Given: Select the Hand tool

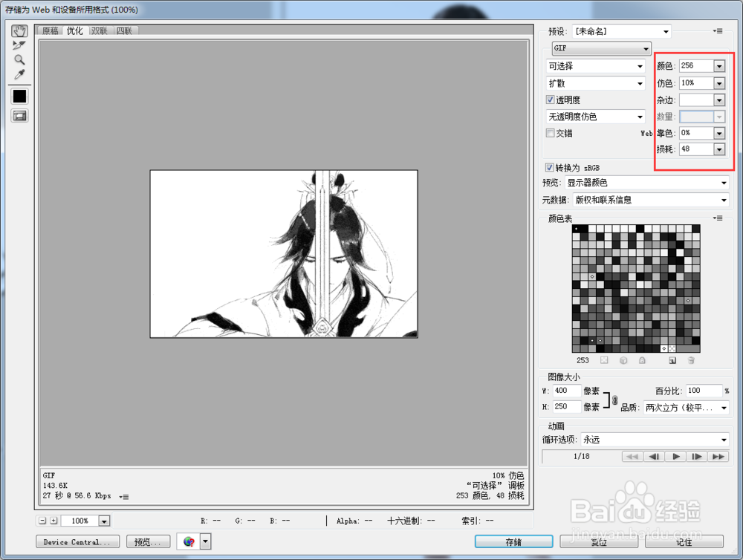Looking at the screenshot, I should 19,31.
